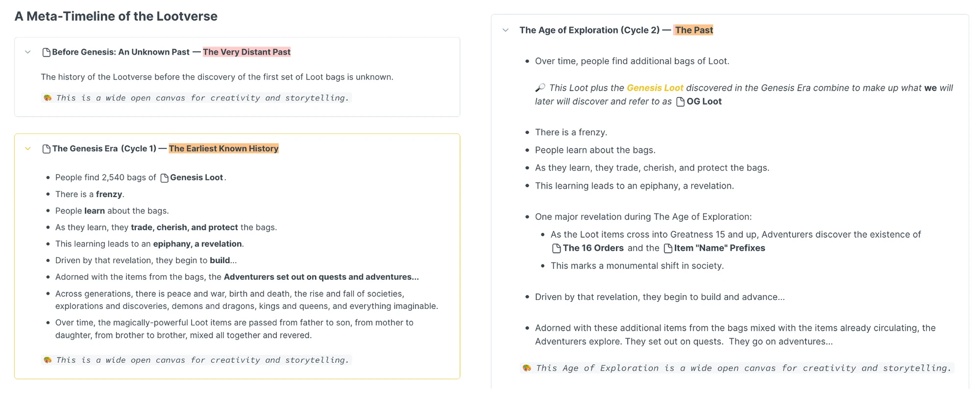Image resolution: width=980 pixels, height=397 pixels.
Task: Click the pink highlighted "The Very Distant Past"
Action: pyautogui.click(x=246, y=52)
